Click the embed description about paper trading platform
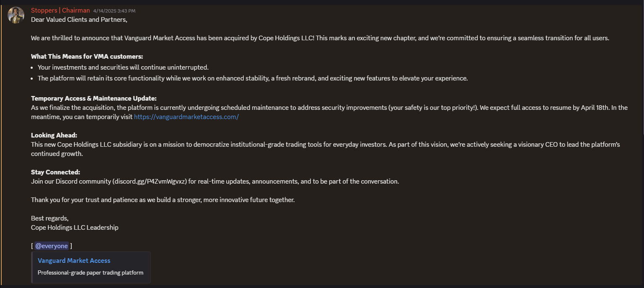644x288 pixels. pyautogui.click(x=91, y=272)
